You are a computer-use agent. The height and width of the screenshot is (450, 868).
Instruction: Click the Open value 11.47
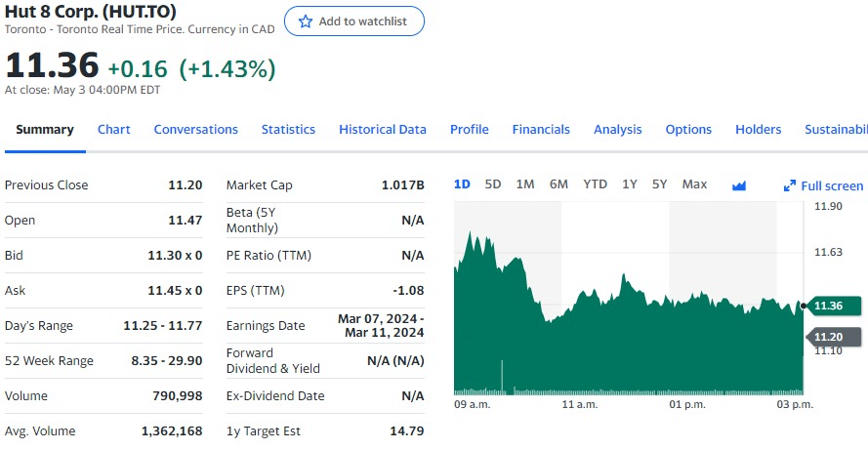[185, 221]
